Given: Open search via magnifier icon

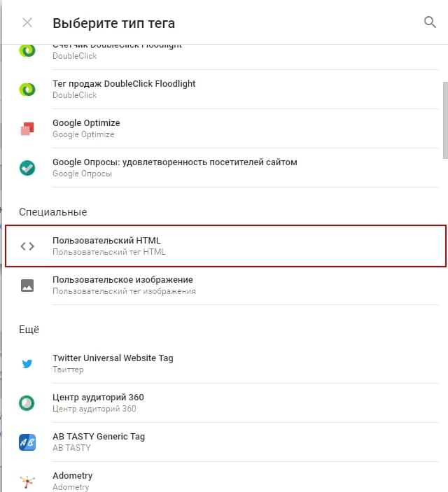Looking at the screenshot, I should (430, 22).
